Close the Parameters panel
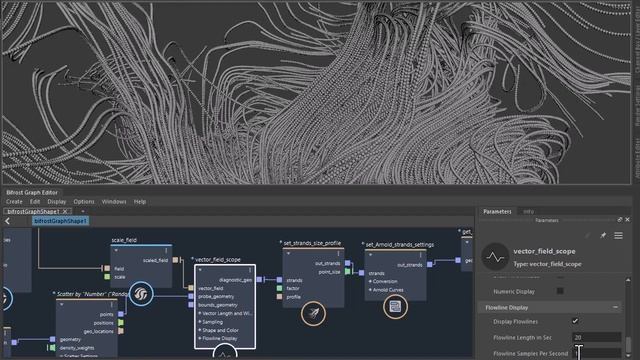Image resolution: width=640 pixels, height=360 pixels. (x=627, y=220)
